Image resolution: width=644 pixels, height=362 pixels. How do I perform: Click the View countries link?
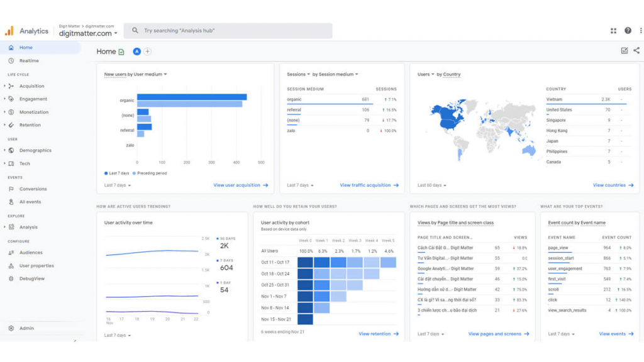[611, 185]
